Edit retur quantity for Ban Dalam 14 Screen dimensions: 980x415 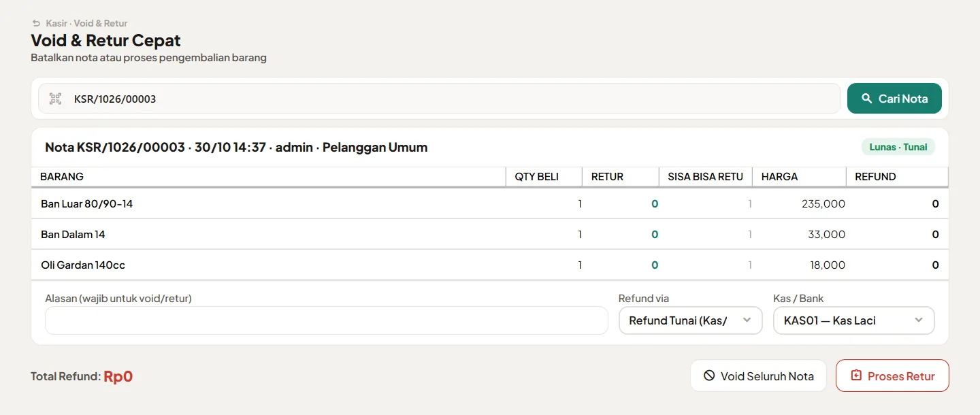coord(621,234)
